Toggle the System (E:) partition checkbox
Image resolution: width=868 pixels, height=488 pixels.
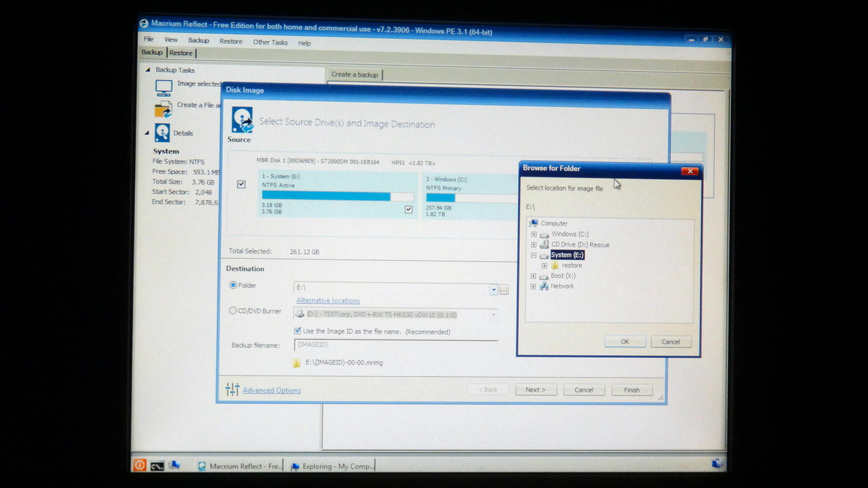(x=408, y=209)
